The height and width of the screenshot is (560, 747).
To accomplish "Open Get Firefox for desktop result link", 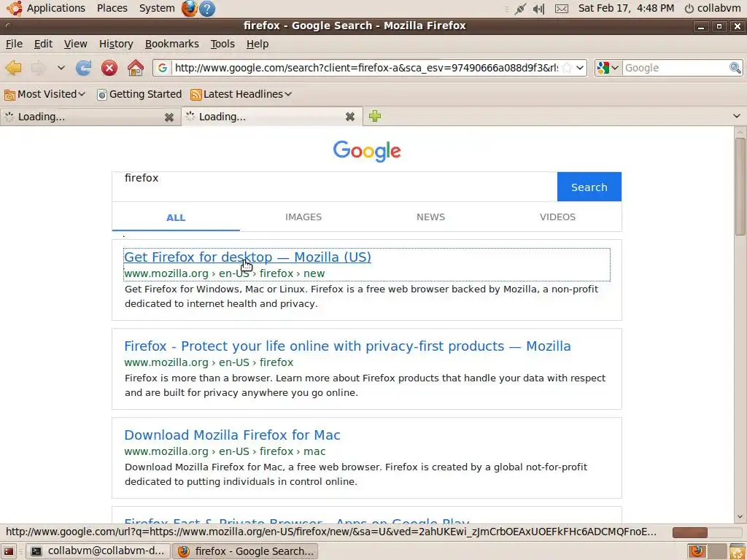I will click(247, 257).
